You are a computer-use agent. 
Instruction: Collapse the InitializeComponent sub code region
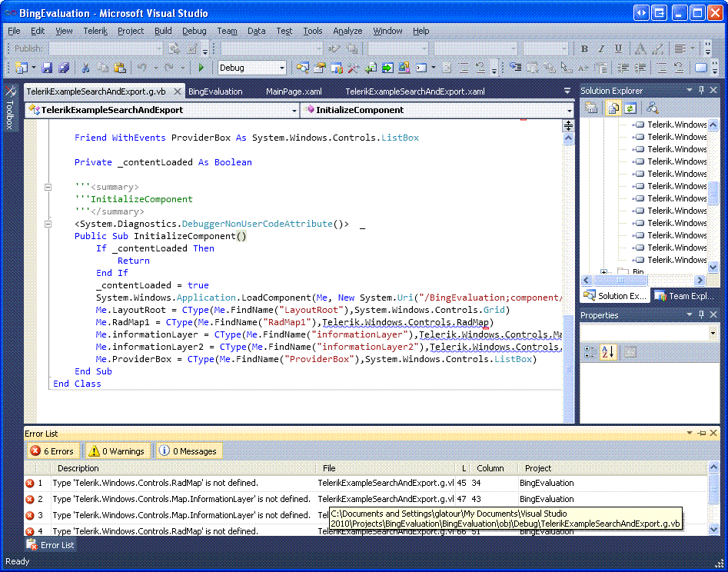click(x=48, y=224)
